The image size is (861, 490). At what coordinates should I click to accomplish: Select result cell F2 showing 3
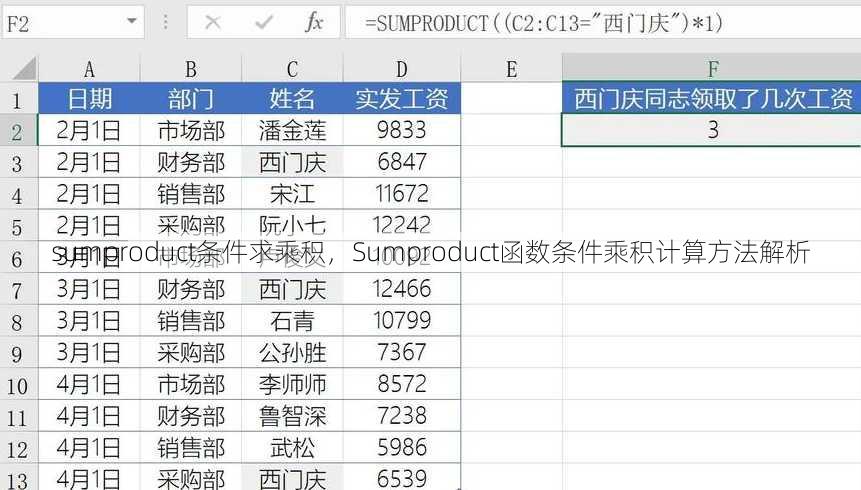(712, 130)
